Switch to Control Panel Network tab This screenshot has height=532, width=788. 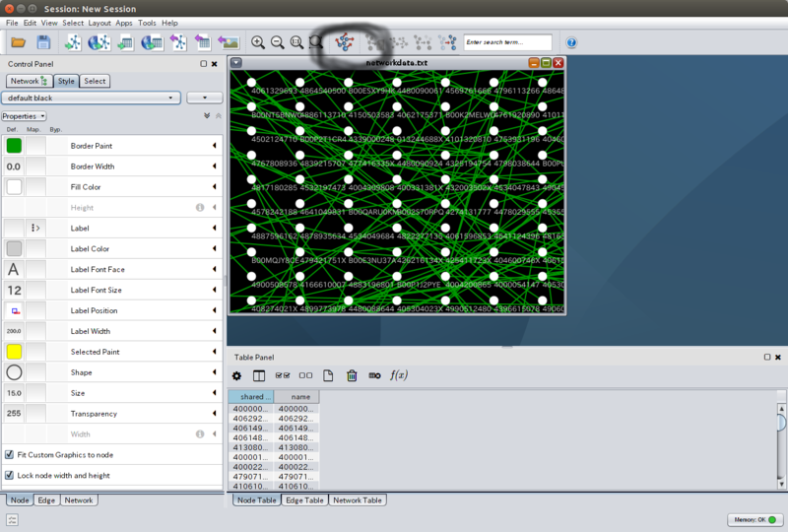[30, 81]
